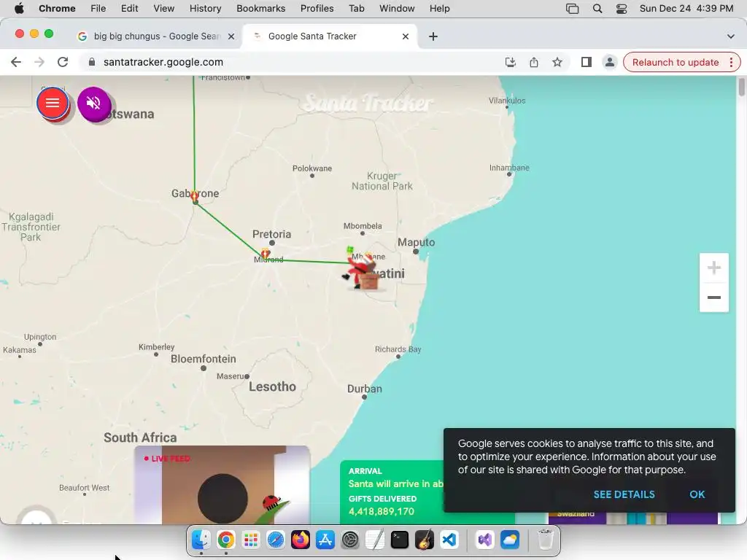Screen dimensions: 747x560
Task: Click the Maputo city label
Action: coord(417,242)
